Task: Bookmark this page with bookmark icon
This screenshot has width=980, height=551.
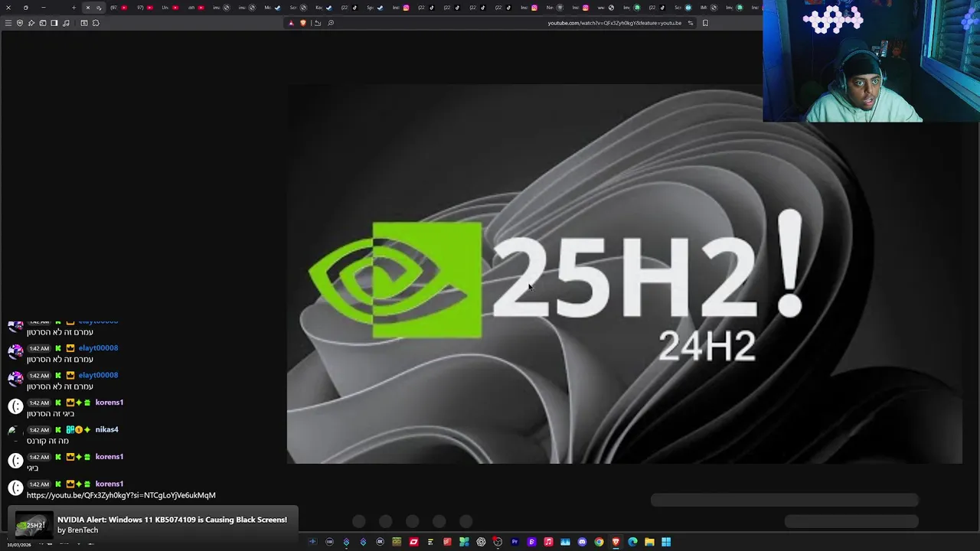Action: point(705,23)
